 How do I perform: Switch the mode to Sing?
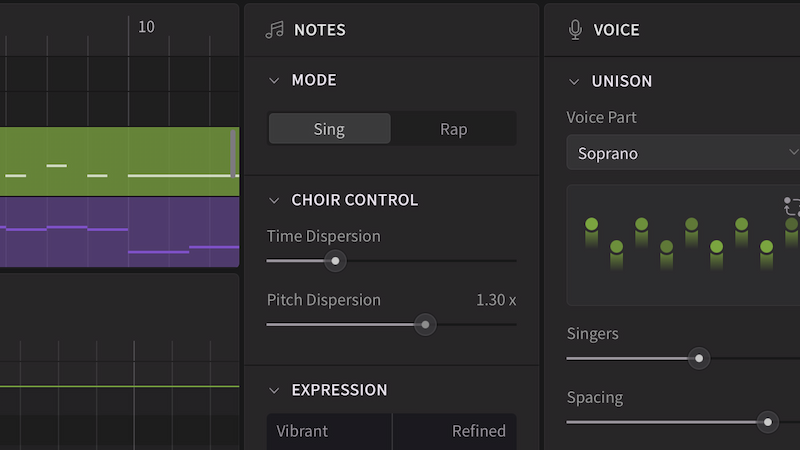(329, 129)
